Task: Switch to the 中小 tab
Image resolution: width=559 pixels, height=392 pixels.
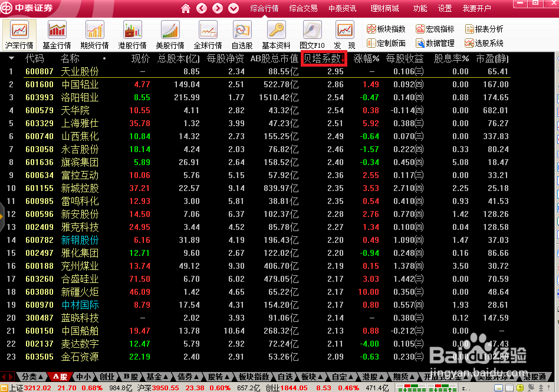Action: (83, 377)
